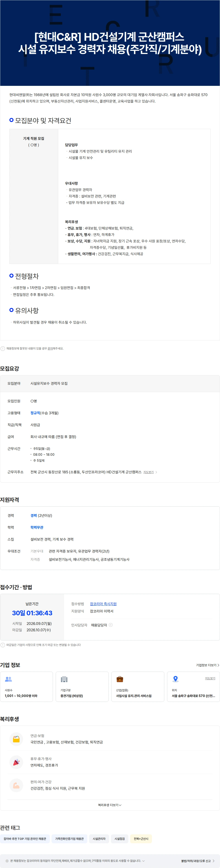Click 건강검진, 점심 식사 지원 benefits text
Screen dimensions: 220x868
(x=58, y=788)
